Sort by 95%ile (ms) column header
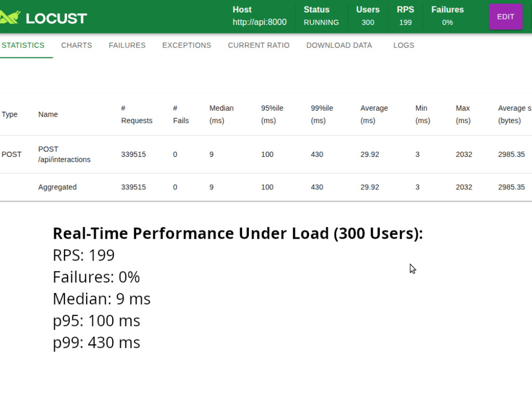The width and height of the screenshot is (532, 399). click(x=272, y=114)
